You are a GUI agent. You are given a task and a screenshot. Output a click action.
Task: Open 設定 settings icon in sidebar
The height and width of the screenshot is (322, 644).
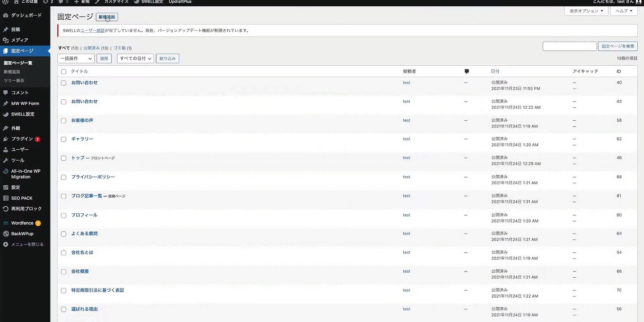click(5, 187)
